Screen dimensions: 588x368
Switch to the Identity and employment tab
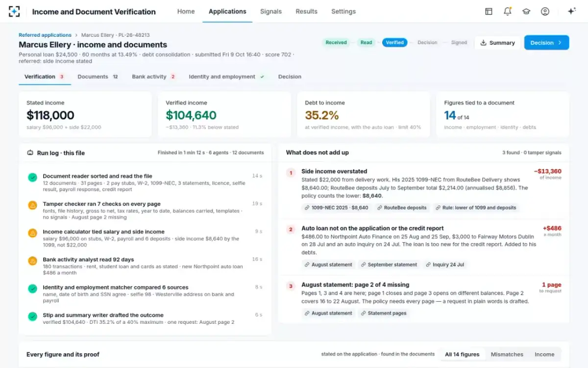pos(227,77)
